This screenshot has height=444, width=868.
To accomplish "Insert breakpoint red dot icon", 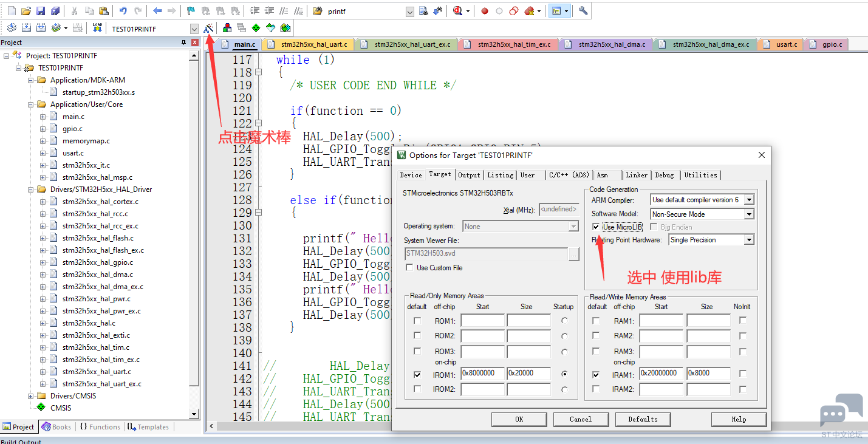I will tap(485, 11).
